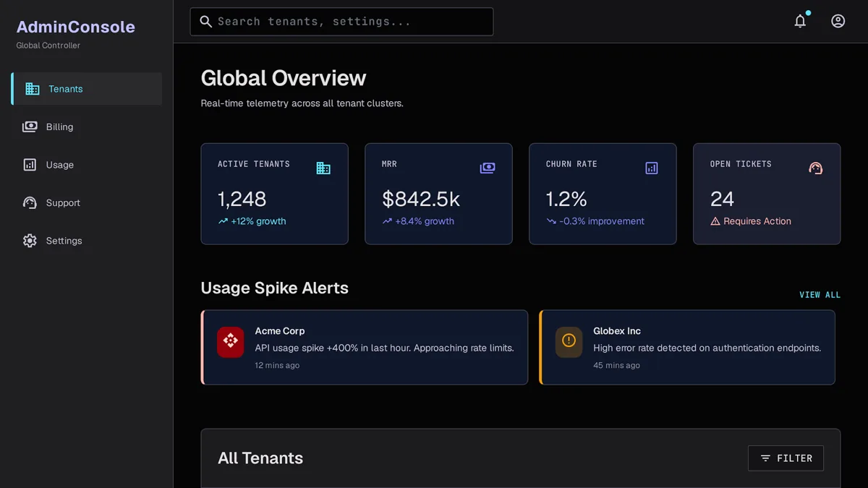
Task: Focus the search tenants, settings field
Action: (341, 22)
